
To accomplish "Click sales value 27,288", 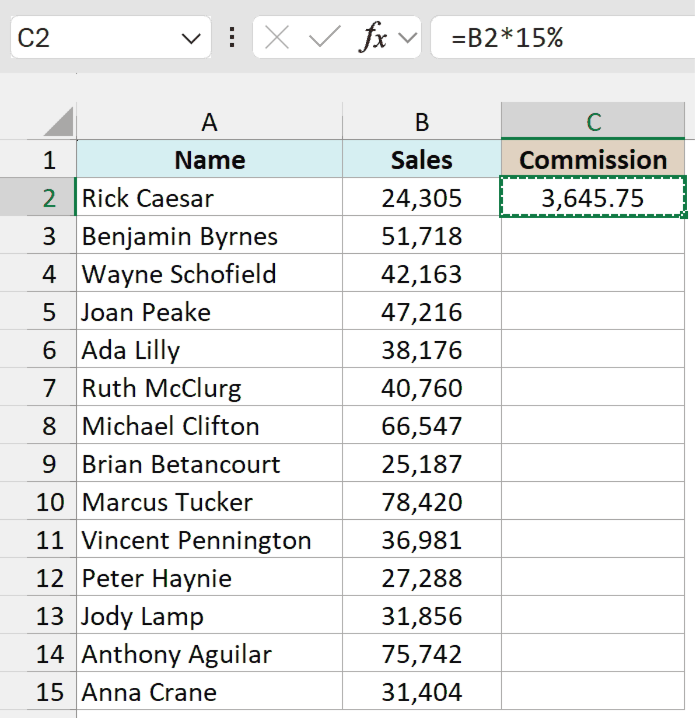I will click(x=422, y=577).
